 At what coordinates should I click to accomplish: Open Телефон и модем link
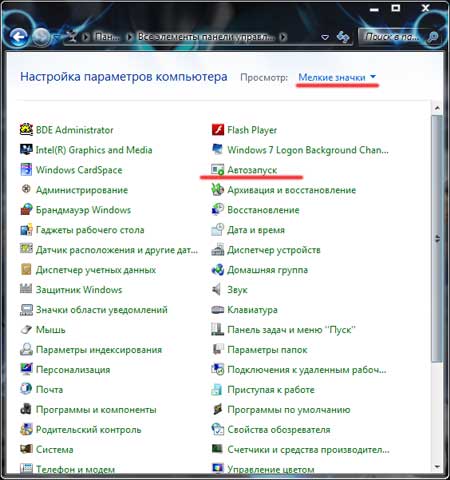(75, 469)
